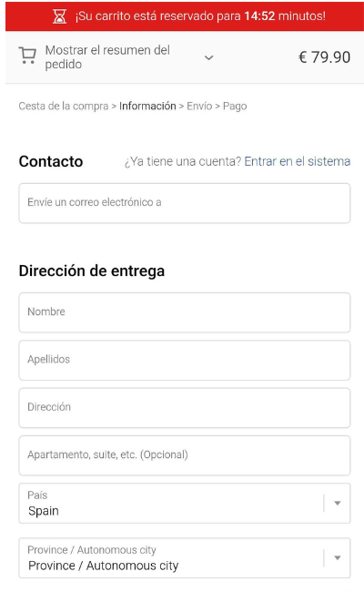
Task: Select the Pago breadcrumb step
Action: (x=235, y=106)
